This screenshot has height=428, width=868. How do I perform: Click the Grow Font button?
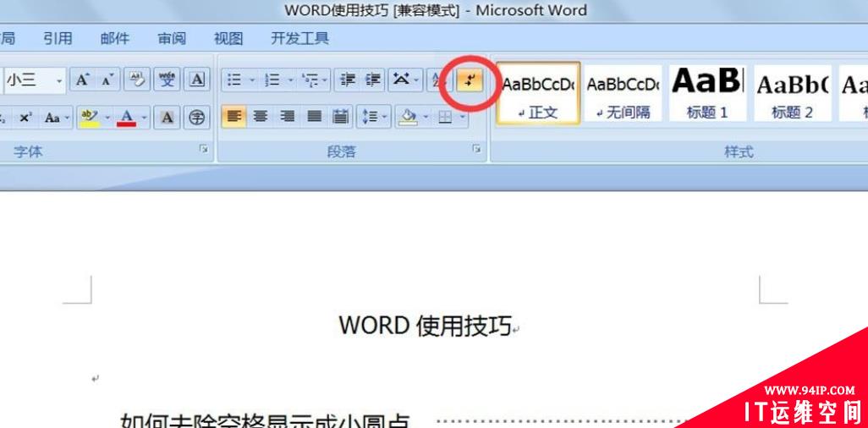tap(82, 80)
